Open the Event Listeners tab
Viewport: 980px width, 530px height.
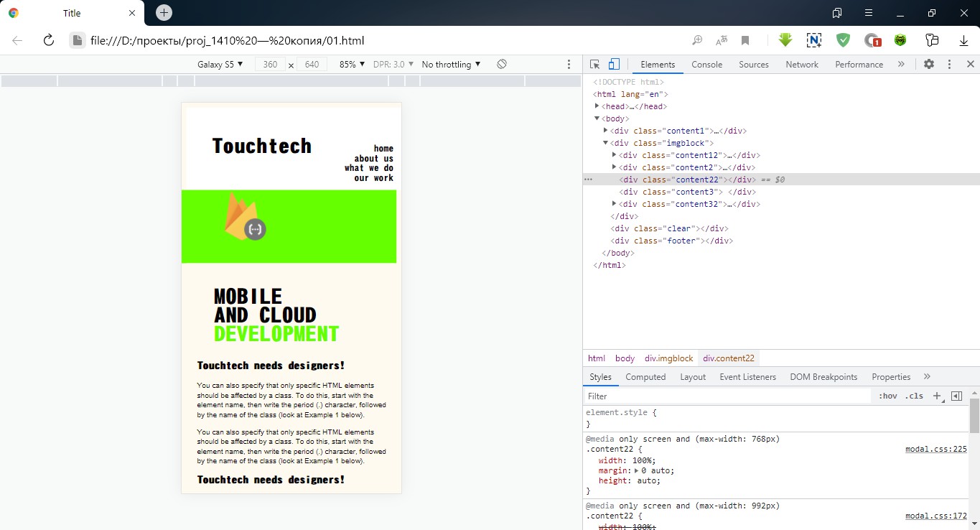coord(748,376)
